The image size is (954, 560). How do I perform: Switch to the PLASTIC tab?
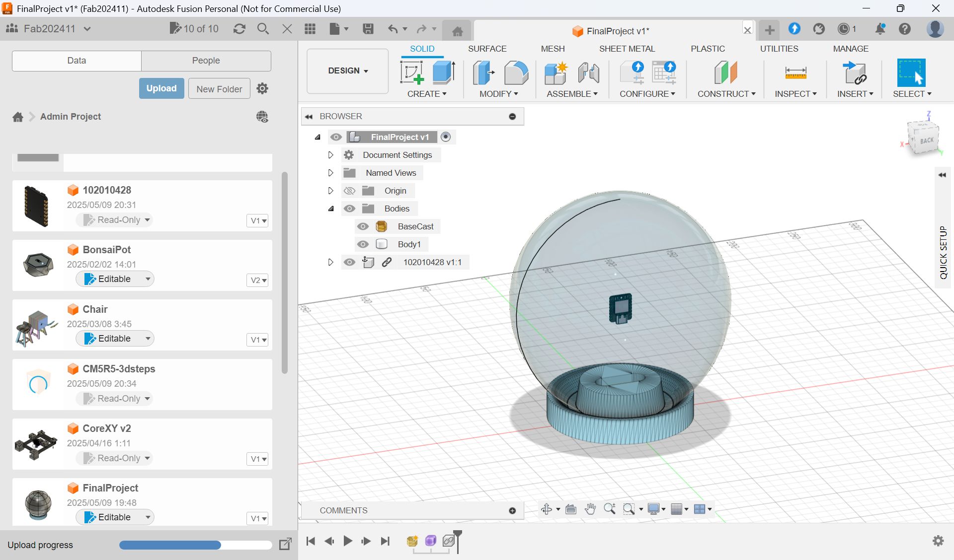tap(708, 49)
